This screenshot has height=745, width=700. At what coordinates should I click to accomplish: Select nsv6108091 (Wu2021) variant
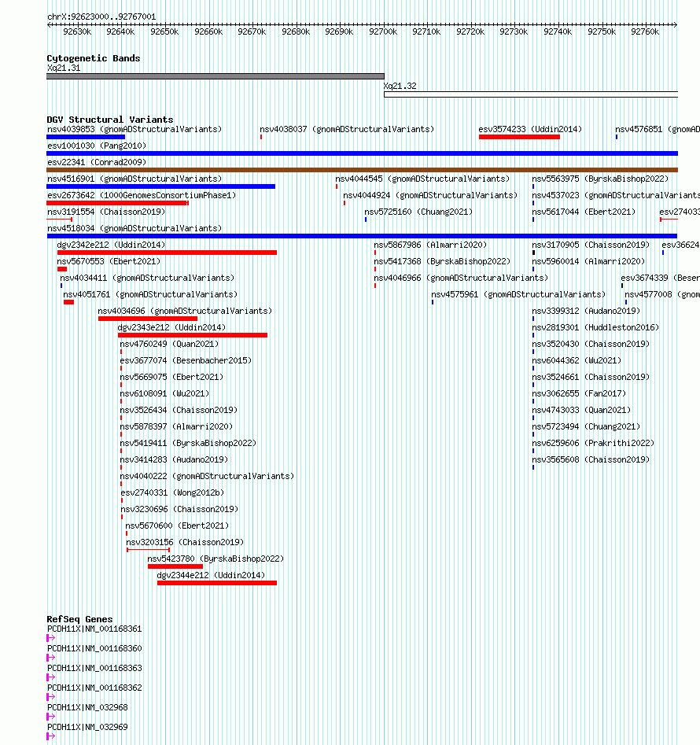point(164,393)
